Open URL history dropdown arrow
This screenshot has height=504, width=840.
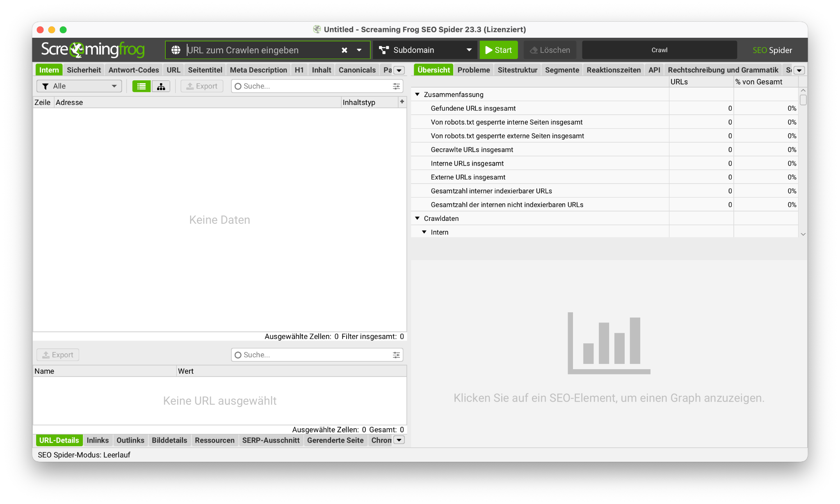[359, 50]
